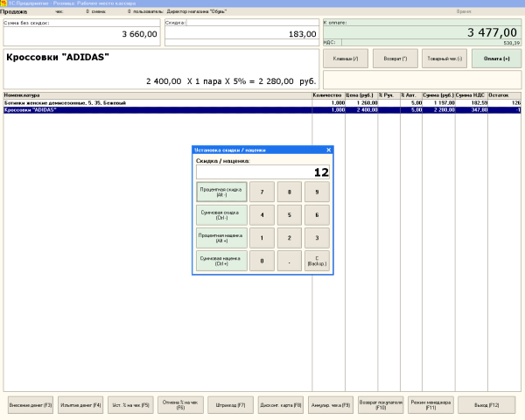Viewport: 525px width, 420px height.
Task: Click the Сумма НДС column header
Action: [x=472, y=95]
